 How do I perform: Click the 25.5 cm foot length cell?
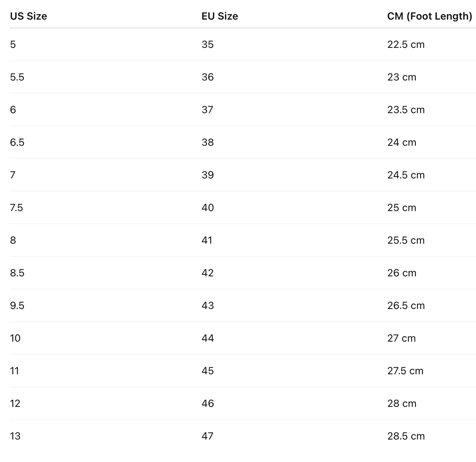click(x=406, y=240)
